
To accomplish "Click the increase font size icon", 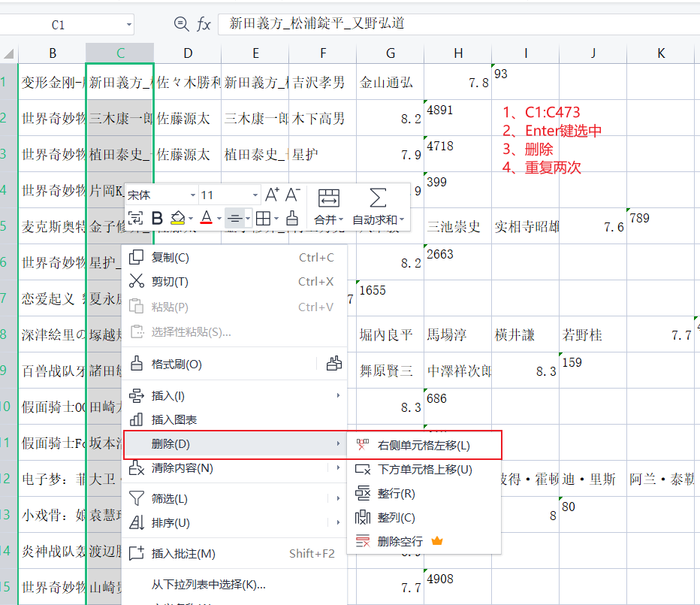I will [x=273, y=195].
